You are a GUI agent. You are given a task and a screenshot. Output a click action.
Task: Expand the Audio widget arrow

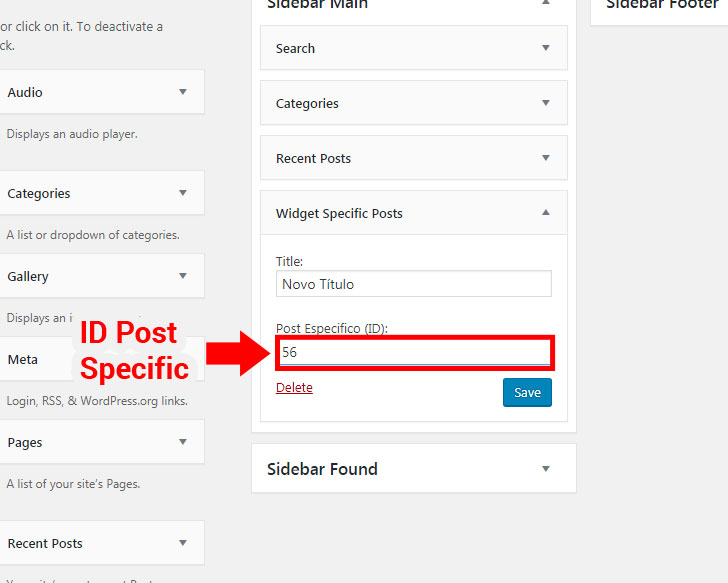tap(183, 92)
